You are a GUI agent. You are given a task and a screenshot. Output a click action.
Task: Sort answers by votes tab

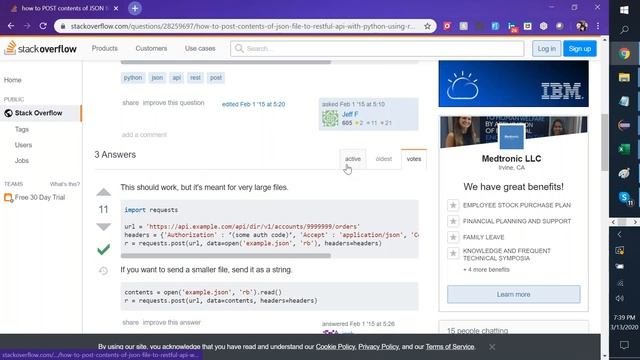pyautogui.click(x=414, y=159)
